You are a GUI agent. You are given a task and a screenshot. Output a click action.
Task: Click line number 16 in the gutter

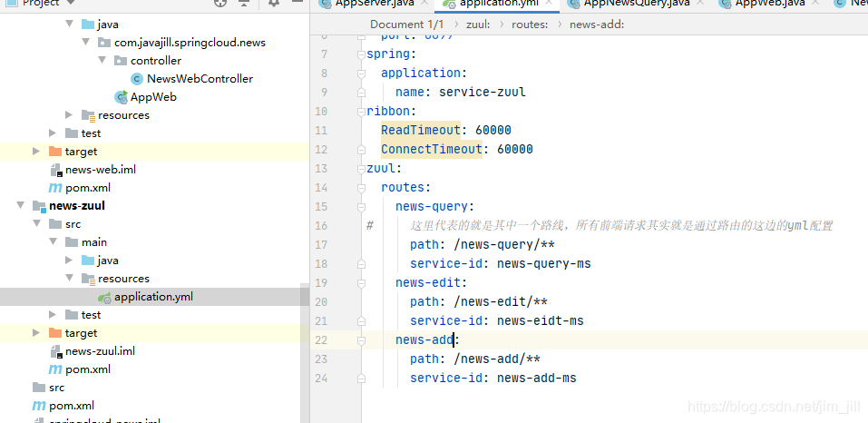[321, 226]
